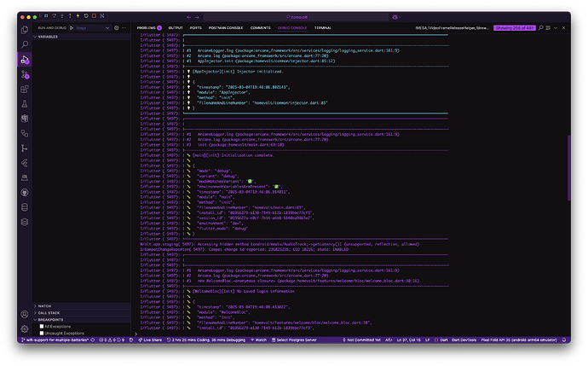The width and height of the screenshot is (588, 366).
Task: Click the git branch name in status bar
Action: click(55, 340)
